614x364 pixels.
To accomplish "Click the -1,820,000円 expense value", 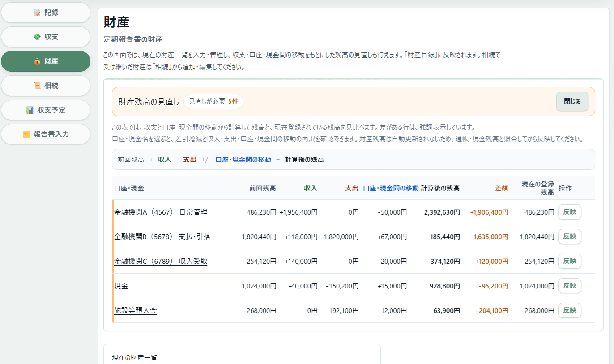I will [340, 237].
